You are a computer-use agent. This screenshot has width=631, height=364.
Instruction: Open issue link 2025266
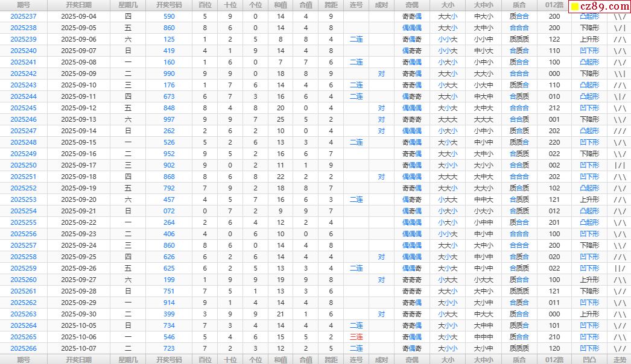coord(24,348)
